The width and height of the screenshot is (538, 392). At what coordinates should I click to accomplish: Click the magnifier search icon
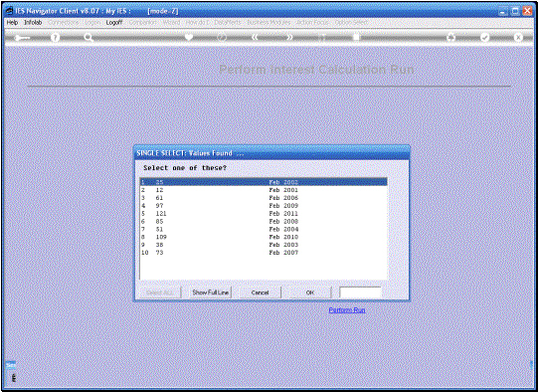pos(89,38)
